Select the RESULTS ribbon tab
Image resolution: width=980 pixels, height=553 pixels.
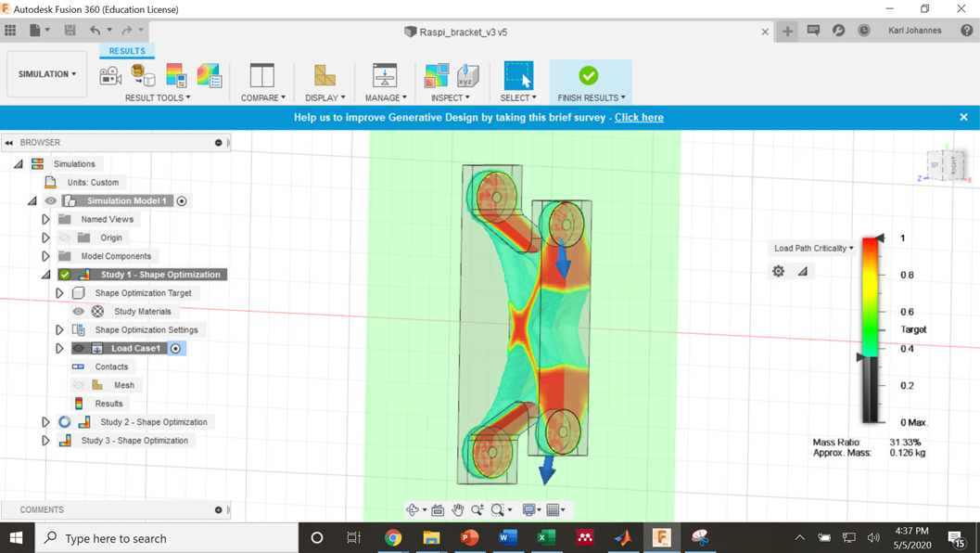click(127, 51)
